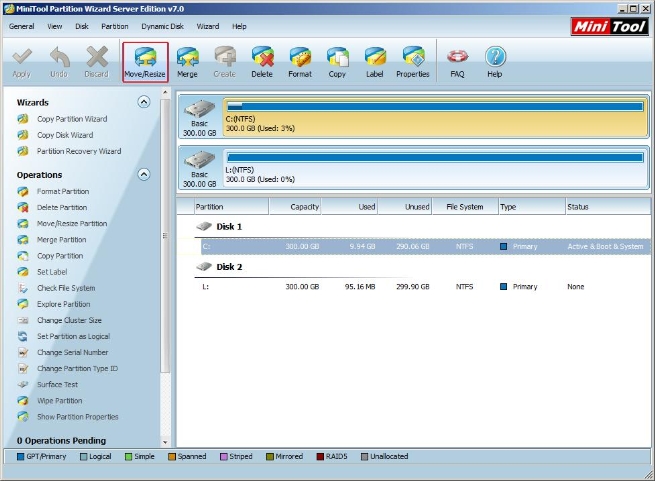This screenshot has width=655, height=481.
Task: Sort by the Status column header
Action: [607, 207]
